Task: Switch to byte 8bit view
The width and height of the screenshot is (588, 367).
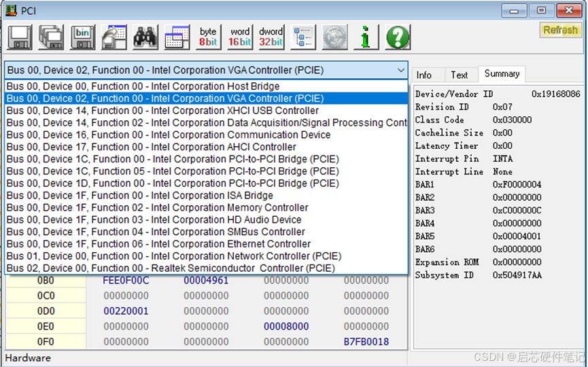Action: [x=209, y=37]
